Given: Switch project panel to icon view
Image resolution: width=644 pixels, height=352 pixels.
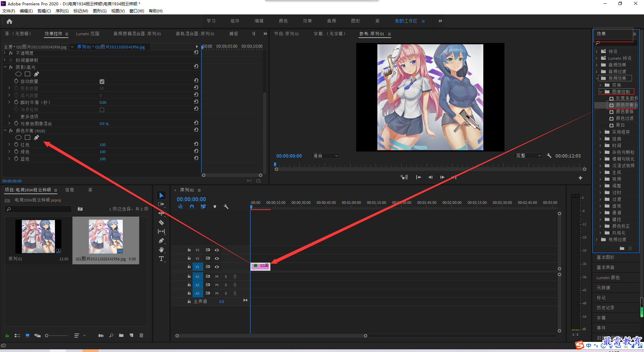Looking at the screenshot, I should (28, 335).
